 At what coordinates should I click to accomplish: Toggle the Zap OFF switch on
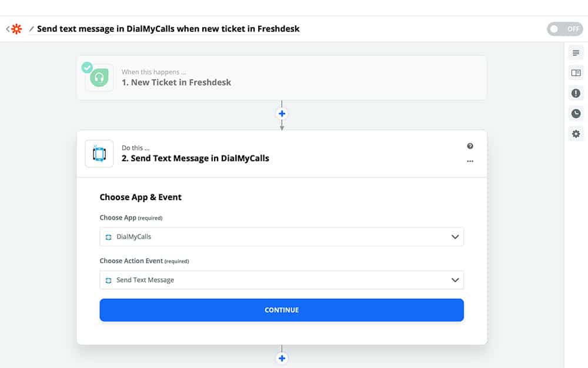[564, 29]
